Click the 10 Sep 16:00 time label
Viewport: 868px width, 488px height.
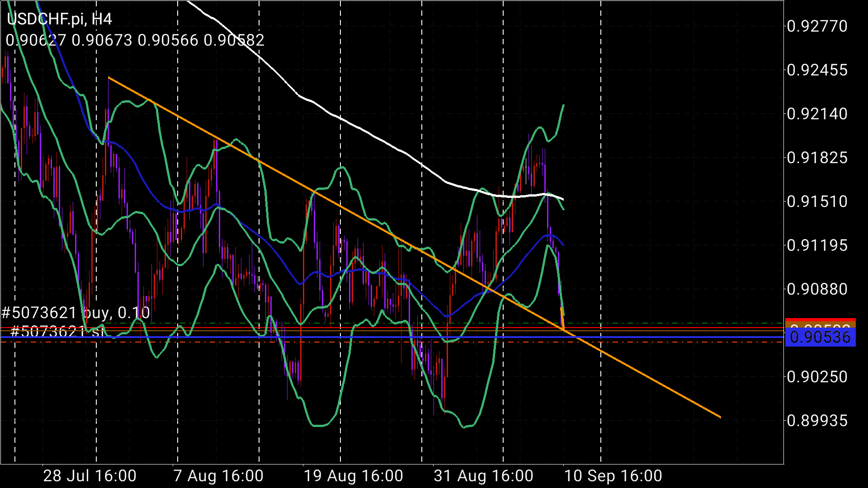tap(613, 476)
